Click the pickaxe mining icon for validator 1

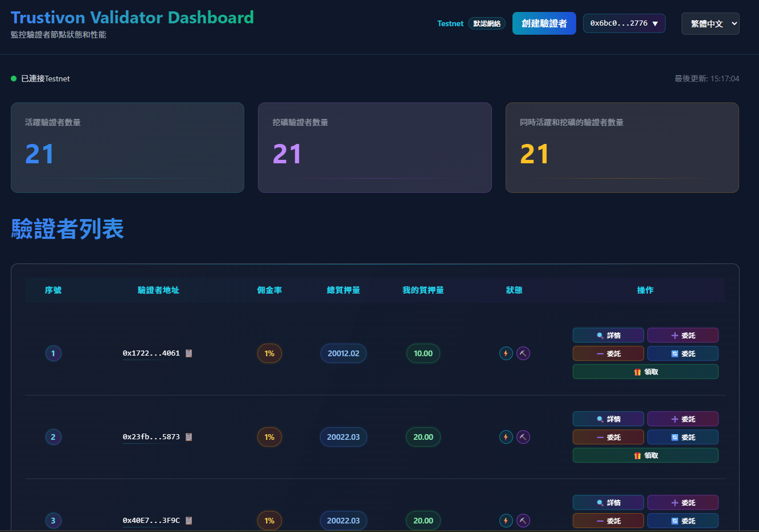pos(523,353)
